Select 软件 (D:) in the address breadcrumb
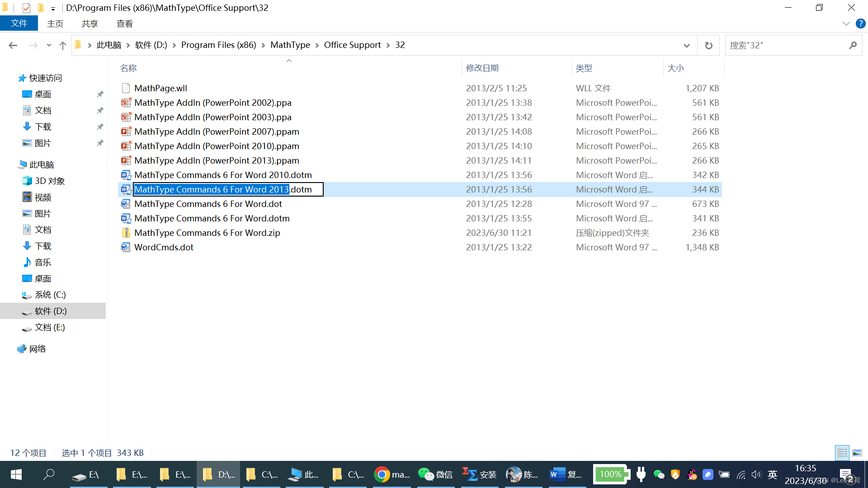The width and height of the screenshot is (868, 488). pyautogui.click(x=151, y=45)
